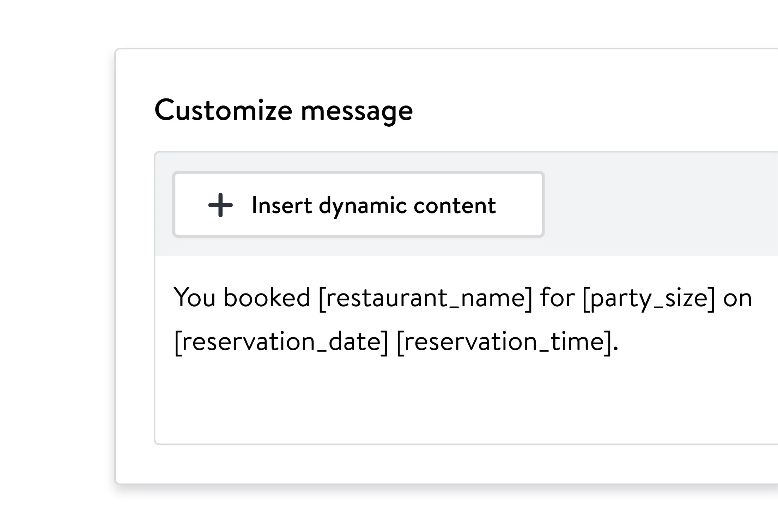Click the words "You booked" in message

[242, 298]
